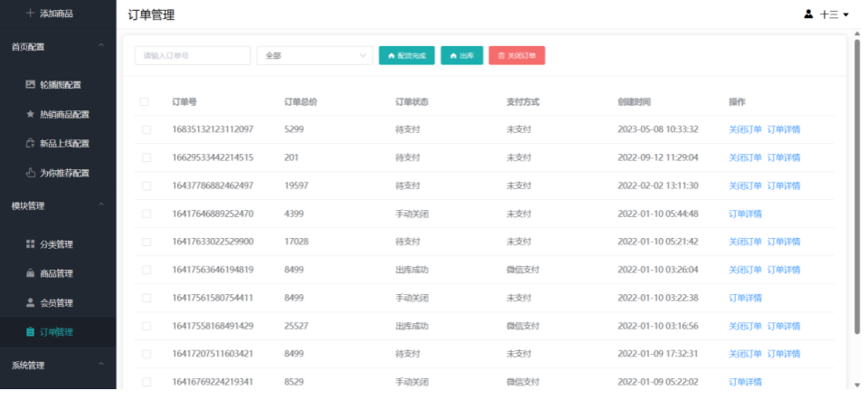The width and height of the screenshot is (868, 400).
Task: Click the shopping bag icon for 商品管理
Action: point(30,273)
